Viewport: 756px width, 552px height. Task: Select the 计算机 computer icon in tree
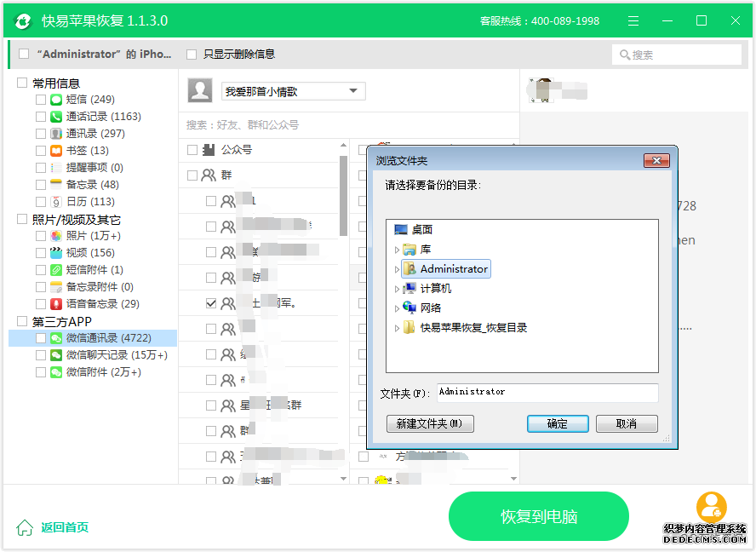tap(409, 289)
